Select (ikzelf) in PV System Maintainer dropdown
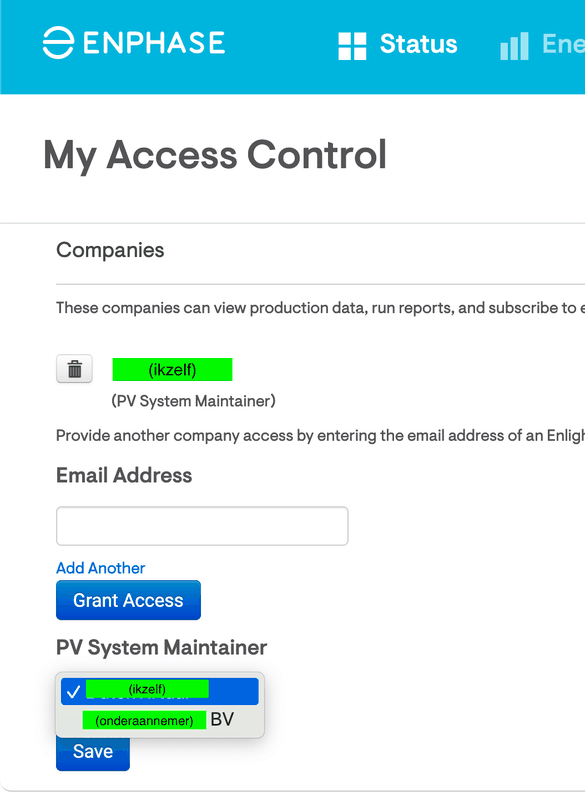Viewport: 585px width, 800px height. coord(160,691)
